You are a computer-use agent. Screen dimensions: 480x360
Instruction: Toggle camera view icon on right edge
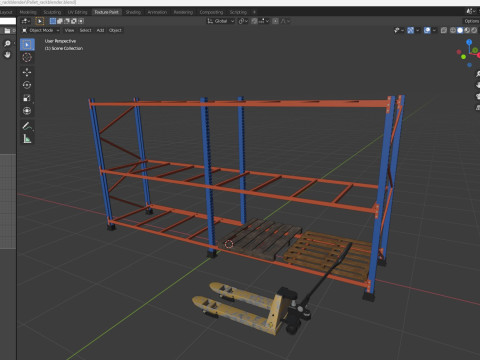pyautogui.click(x=478, y=97)
